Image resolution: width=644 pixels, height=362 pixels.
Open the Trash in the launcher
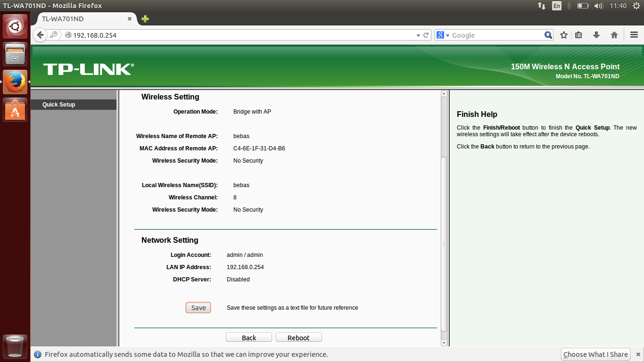pyautogui.click(x=15, y=347)
